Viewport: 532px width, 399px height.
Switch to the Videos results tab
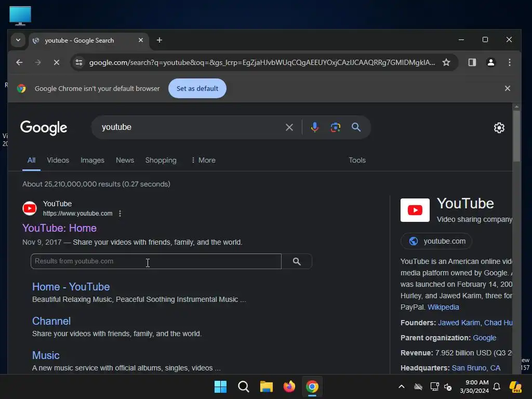click(x=58, y=160)
